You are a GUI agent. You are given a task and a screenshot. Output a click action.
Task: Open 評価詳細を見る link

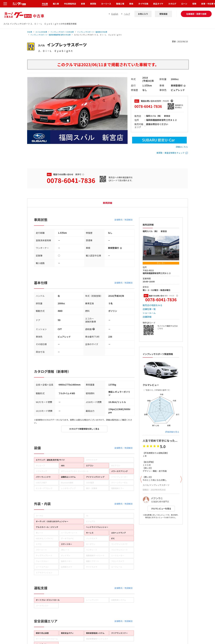(x=172, y=432)
